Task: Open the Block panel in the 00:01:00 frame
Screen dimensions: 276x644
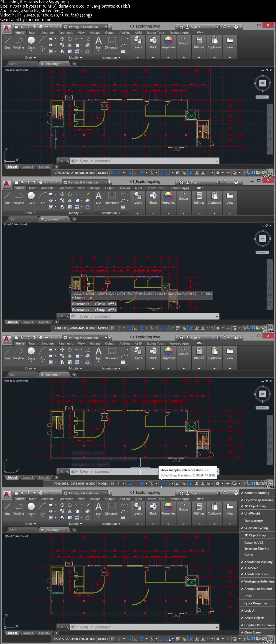Action: click(x=153, y=43)
